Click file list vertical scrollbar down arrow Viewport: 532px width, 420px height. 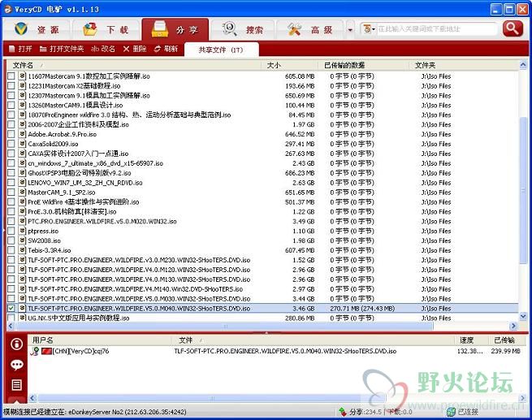point(522,316)
